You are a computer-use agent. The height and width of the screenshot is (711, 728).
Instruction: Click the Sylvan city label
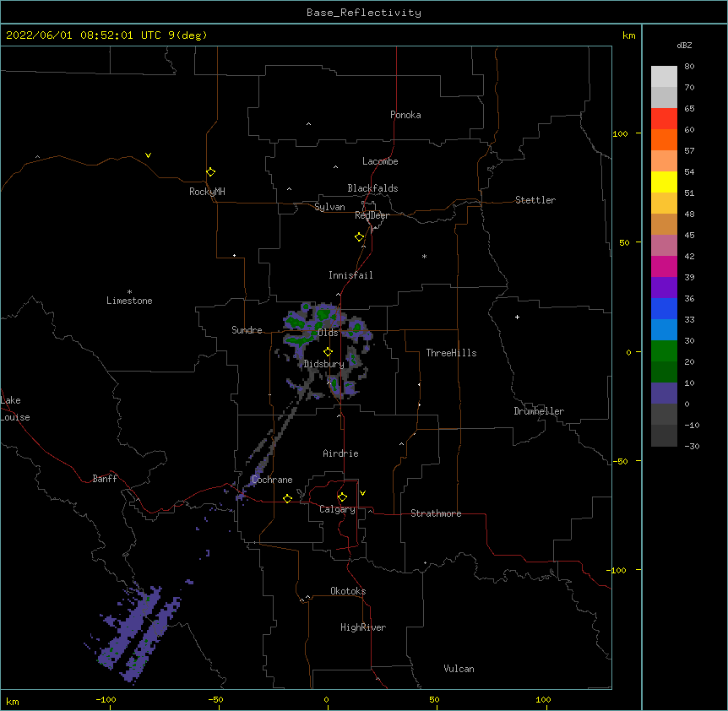[329, 207]
